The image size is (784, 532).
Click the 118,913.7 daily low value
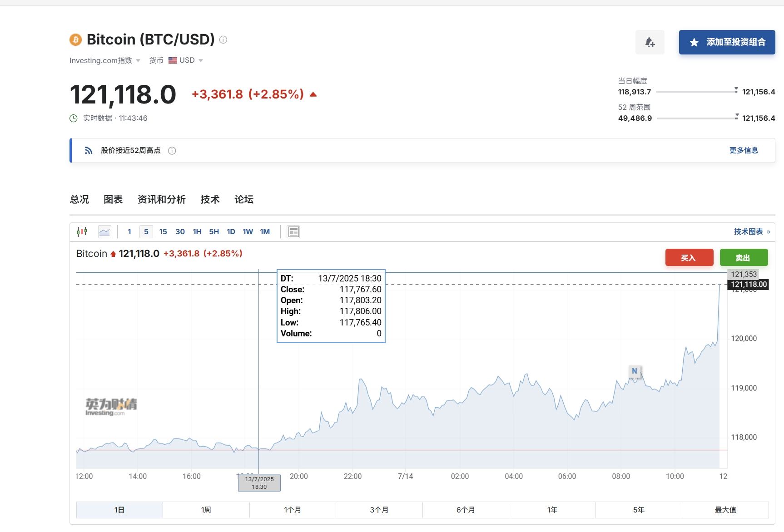tap(635, 92)
